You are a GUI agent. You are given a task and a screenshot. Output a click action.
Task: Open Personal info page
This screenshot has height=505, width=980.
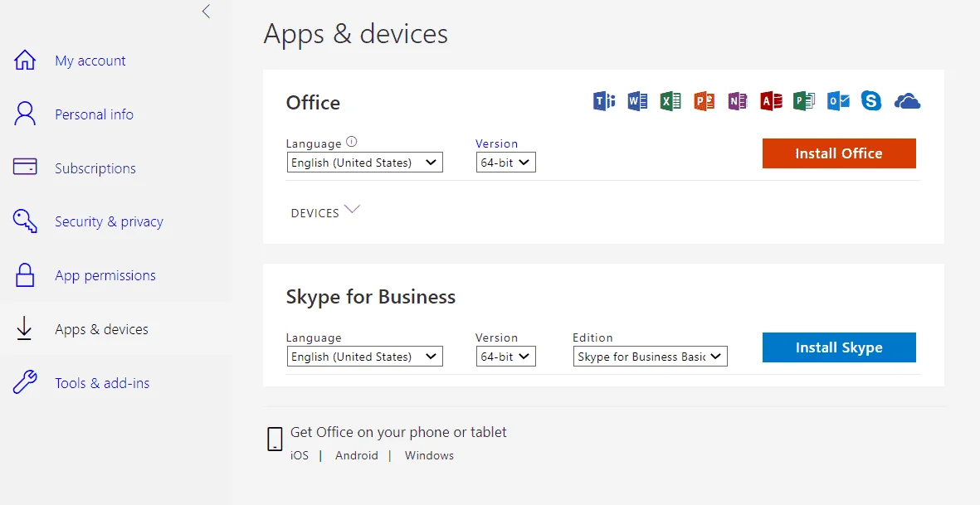click(x=94, y=114)
